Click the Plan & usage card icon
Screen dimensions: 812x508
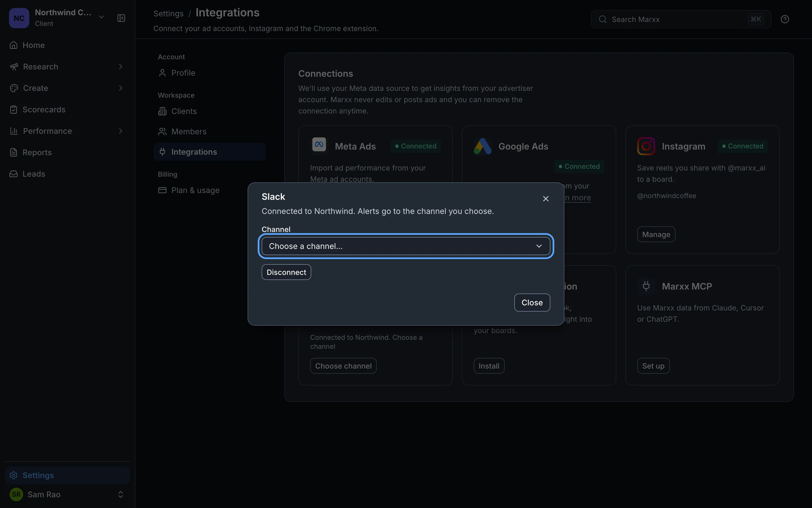tap(162, 190)
